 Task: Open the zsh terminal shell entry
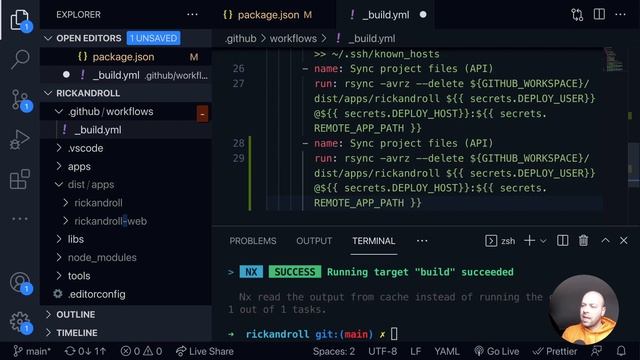500,241
